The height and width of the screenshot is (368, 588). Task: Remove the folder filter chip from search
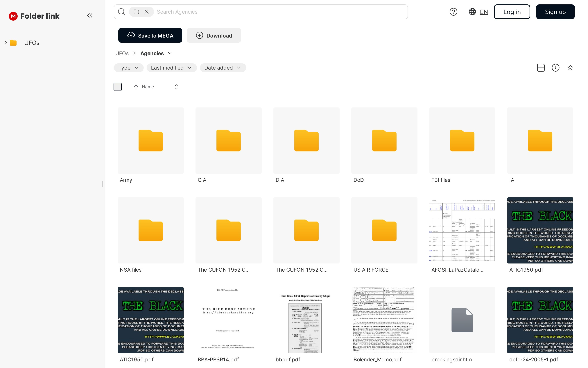146,12
